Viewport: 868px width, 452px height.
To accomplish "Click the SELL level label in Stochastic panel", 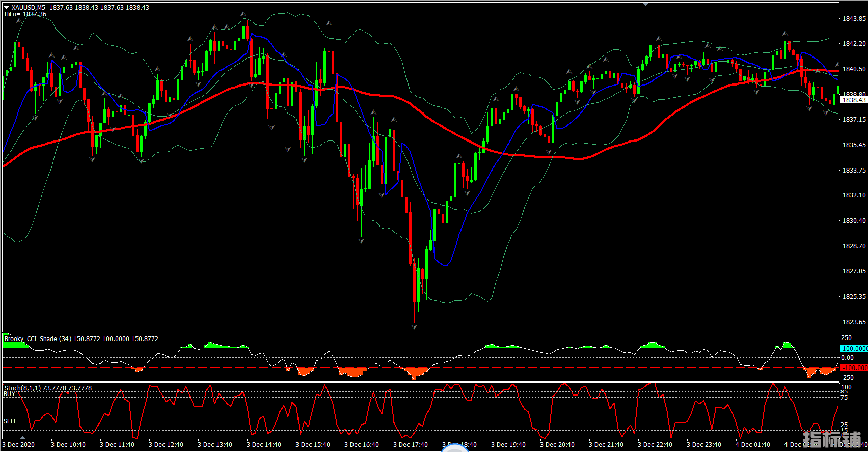I will 10,421.
